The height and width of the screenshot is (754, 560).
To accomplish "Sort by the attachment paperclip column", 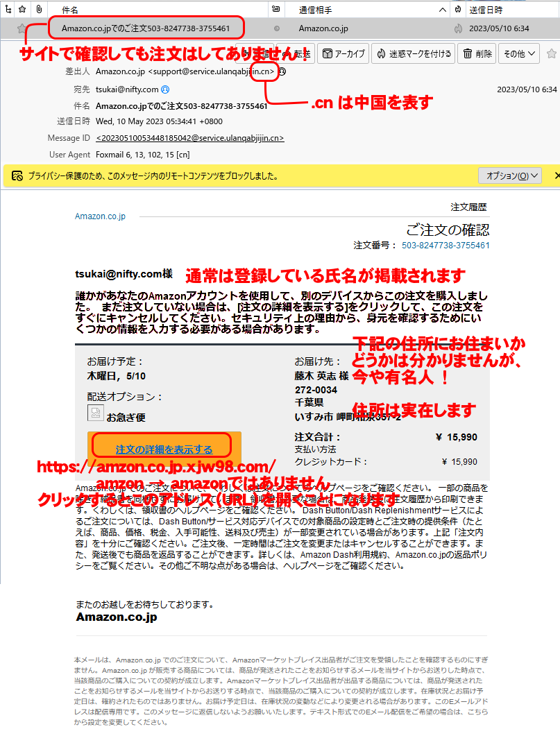I will [39, 9].
